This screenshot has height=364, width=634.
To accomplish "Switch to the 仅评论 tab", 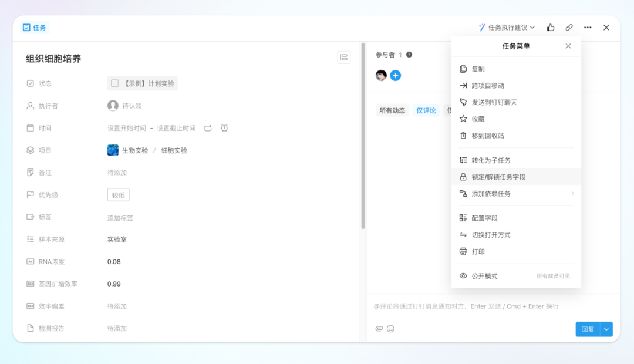I will tap(426, 110).
